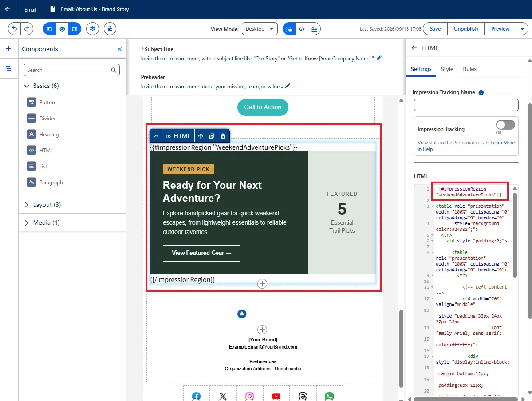The image size is (532, 401).
Task: Open the View Mode Desktop dropdown
Action: click(x=260, y=29)
